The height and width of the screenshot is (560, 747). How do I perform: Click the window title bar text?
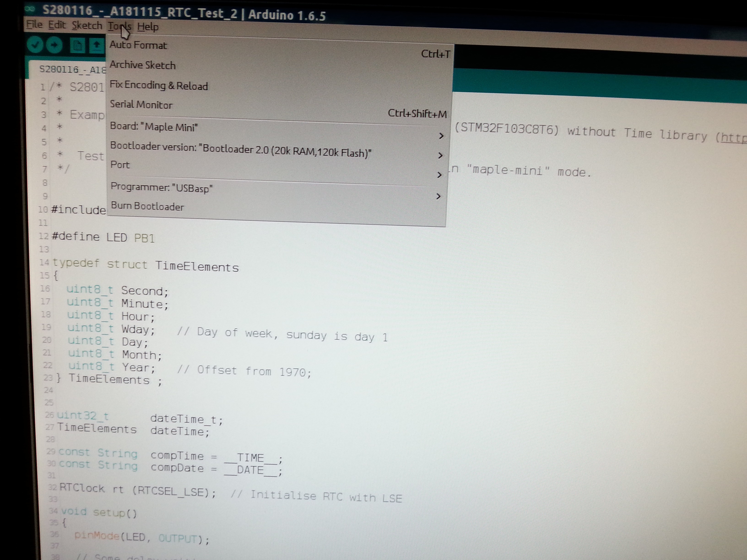point(184,13)
